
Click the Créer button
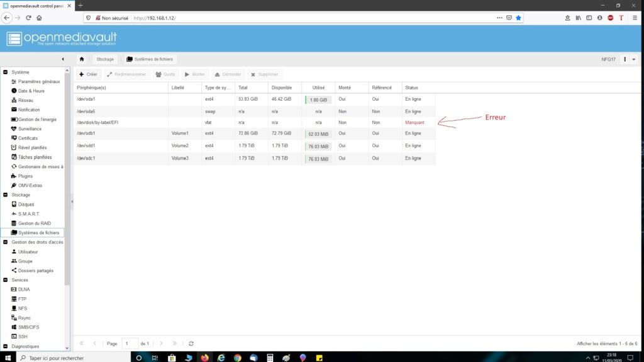tap(88, 74)
